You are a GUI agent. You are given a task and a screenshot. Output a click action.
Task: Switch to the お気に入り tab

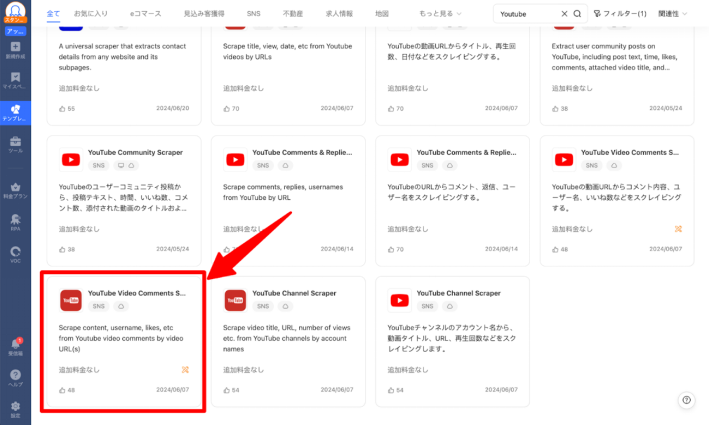[91, 14]
